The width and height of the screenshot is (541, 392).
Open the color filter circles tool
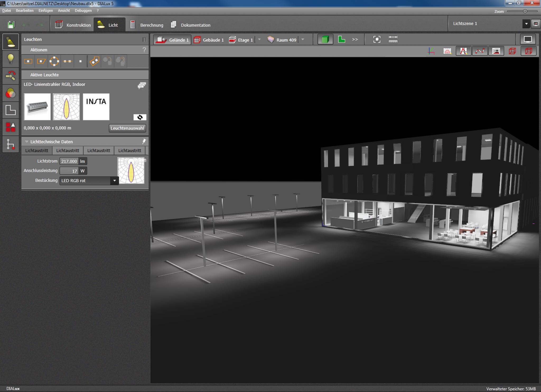pos(11,93)
